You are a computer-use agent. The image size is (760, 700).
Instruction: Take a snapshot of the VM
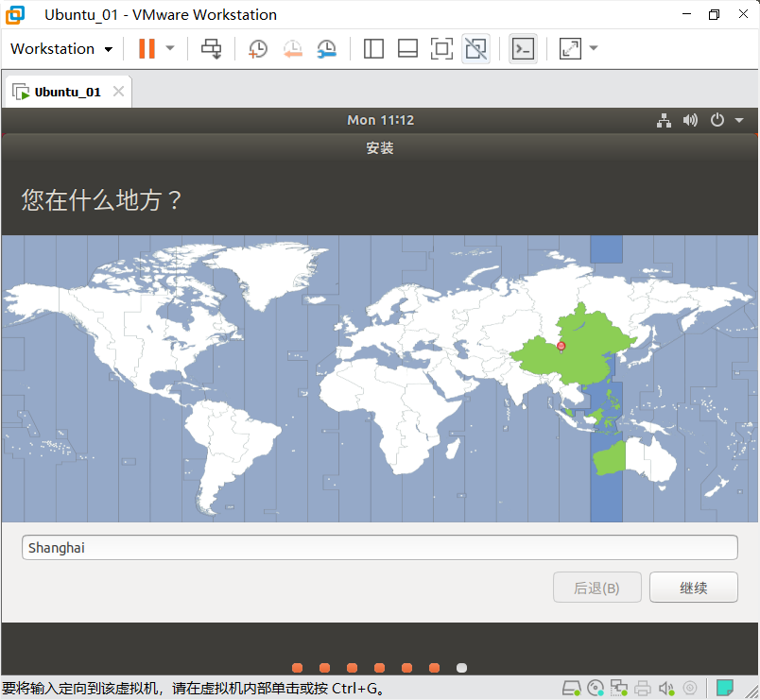point(258,48)
